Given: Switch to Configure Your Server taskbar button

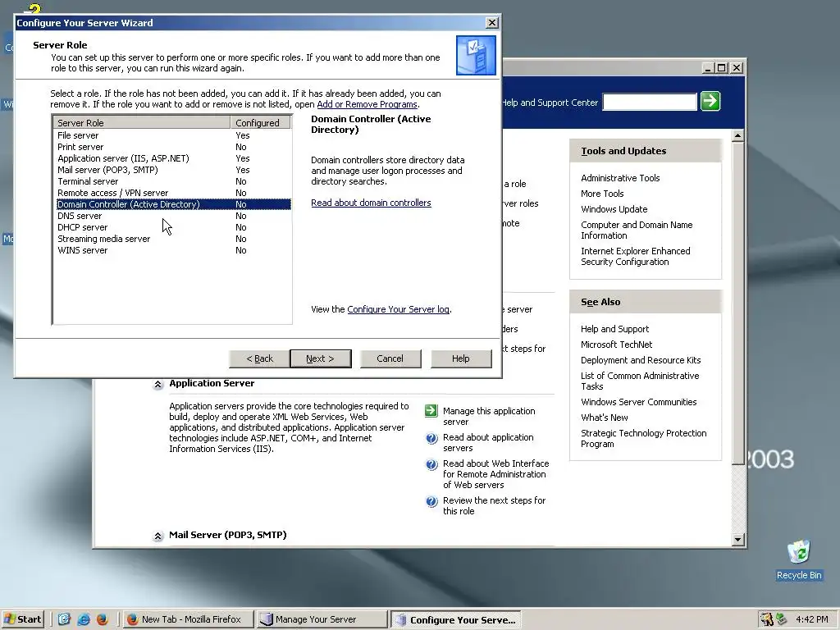Looking at the screenshot, I should (456, 619).
